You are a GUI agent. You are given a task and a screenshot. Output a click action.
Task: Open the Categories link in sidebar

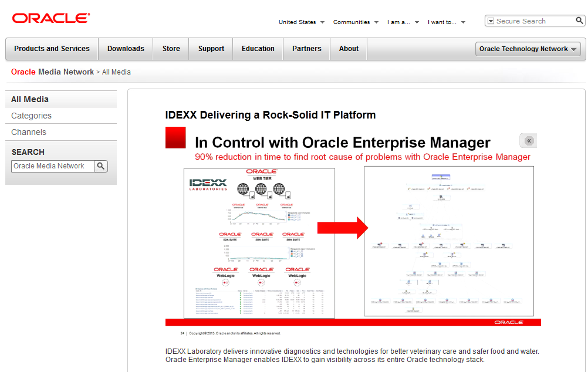[x=32, y=116]
